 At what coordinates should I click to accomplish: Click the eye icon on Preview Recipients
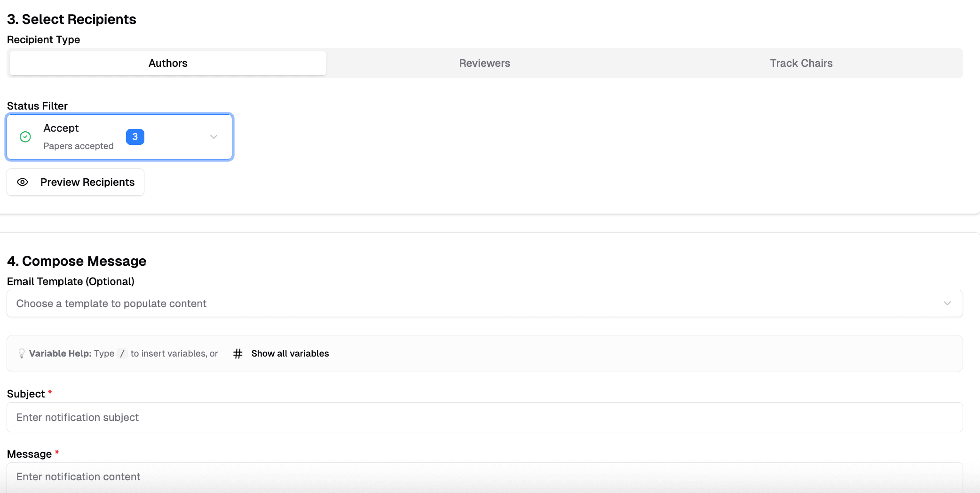[x=23, y=182]
